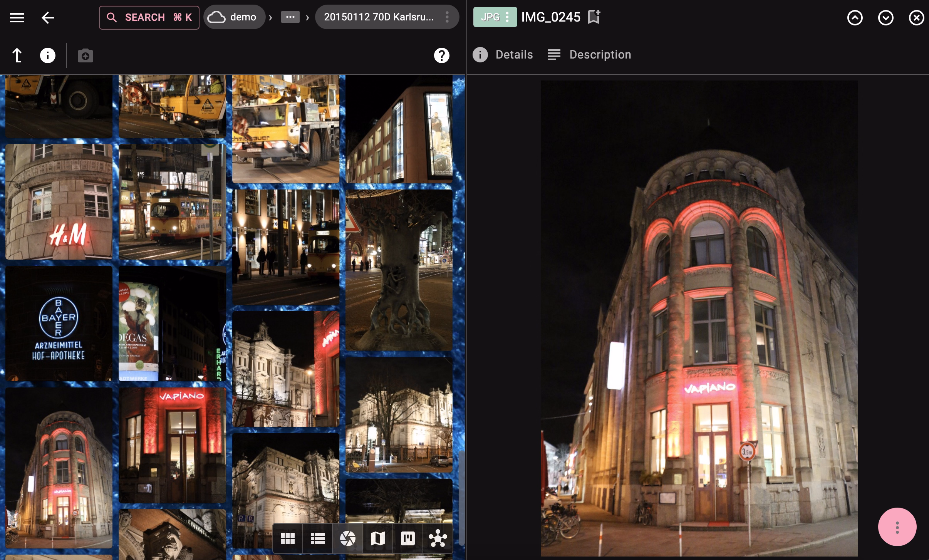Click the camera snapshot icon
The height and width of the screenshot is (560, 929).
click(x=85, y=56)
